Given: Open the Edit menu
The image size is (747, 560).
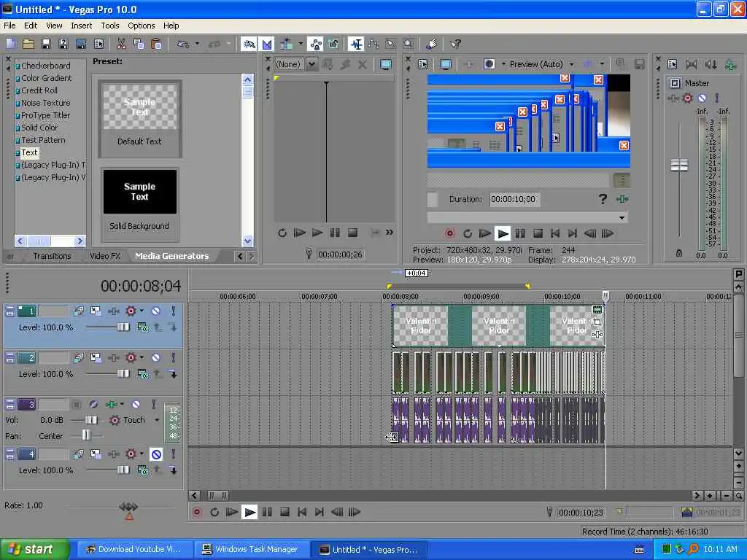Looking at the screenshot, I should pyautogui.click(x=31, y=26).
